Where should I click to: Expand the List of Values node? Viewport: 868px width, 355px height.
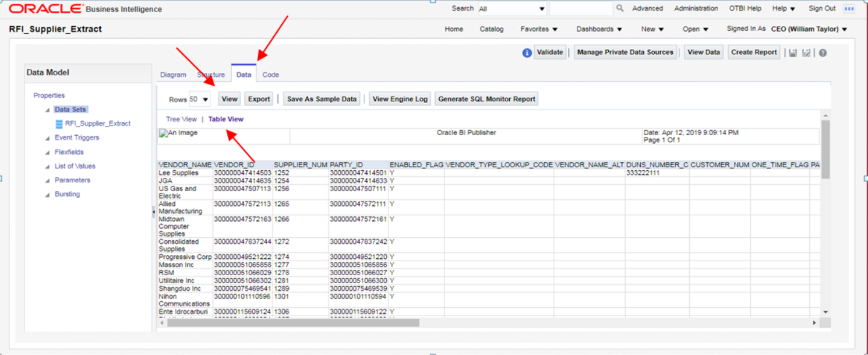point(48,166)
